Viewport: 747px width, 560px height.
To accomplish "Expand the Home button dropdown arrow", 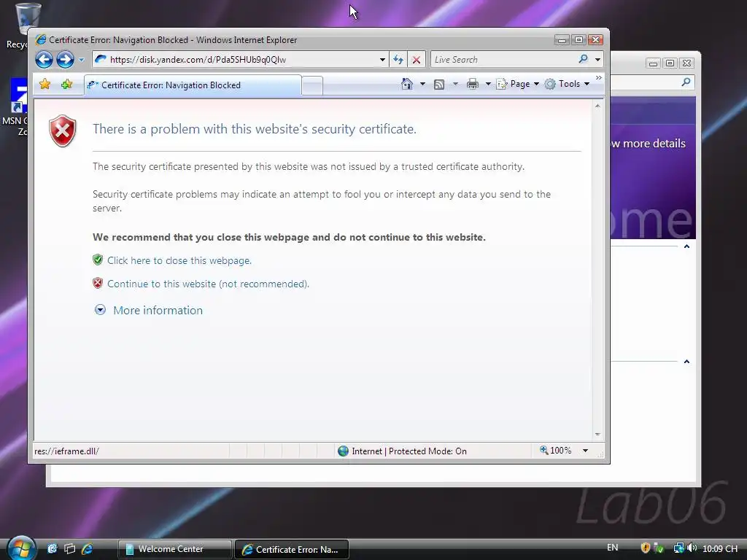I will pyautogui.click(x=422, y=84).
